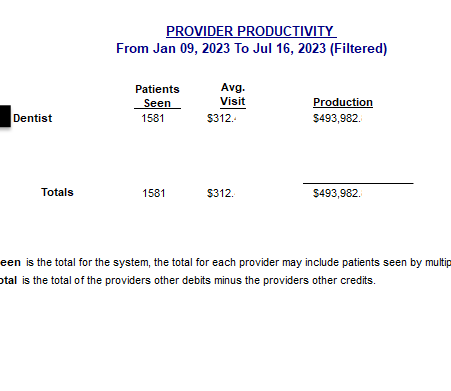This screenshot has width=451, height=391.
Task: Select the Production column header
Action: pos(343,102)
